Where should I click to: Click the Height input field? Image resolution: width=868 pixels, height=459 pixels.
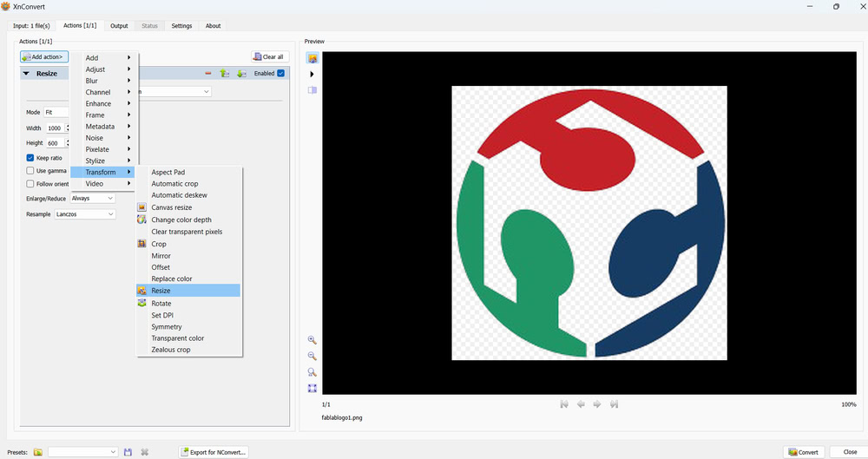[x=55, y=143]
